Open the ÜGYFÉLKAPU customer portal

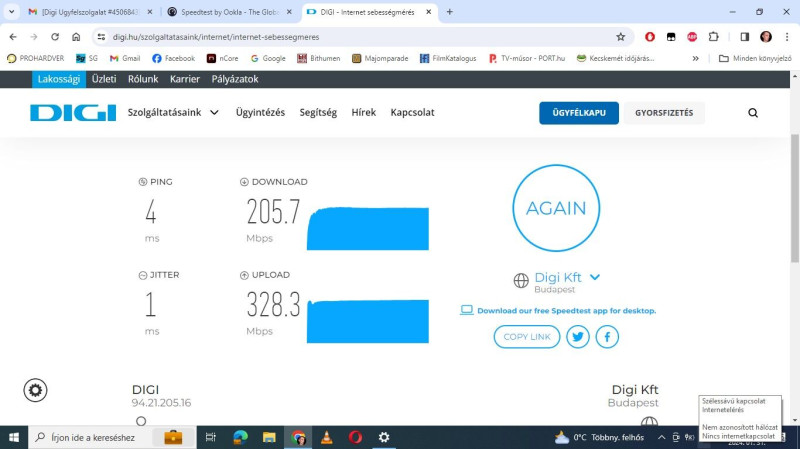[579, 113]
